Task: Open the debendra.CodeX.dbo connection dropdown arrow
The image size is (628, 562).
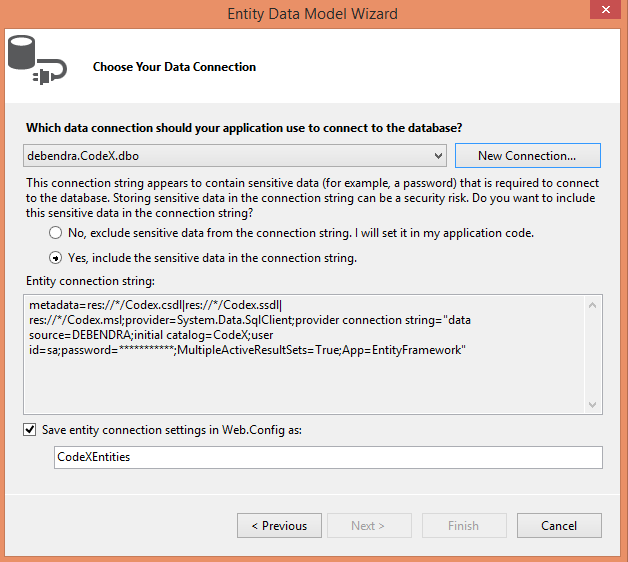Action: [439, 156]
